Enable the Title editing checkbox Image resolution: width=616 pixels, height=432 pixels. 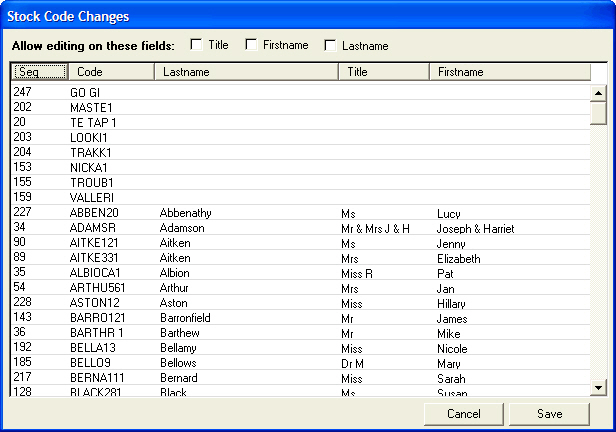196,44
